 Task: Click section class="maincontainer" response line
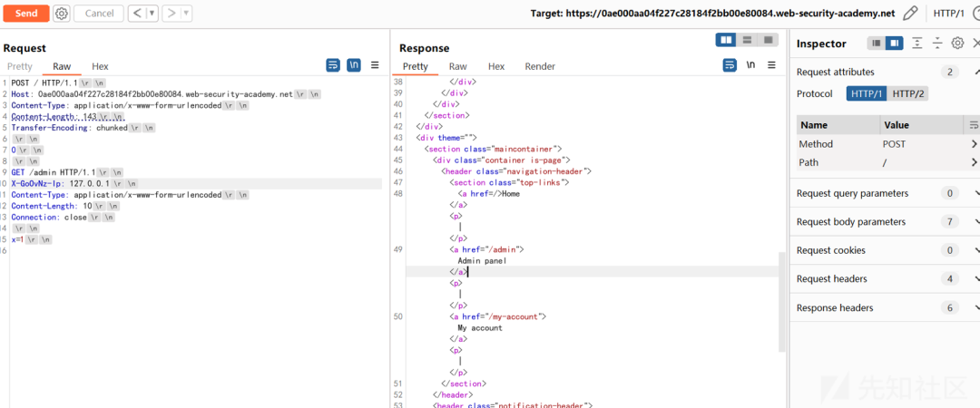pos(493,149)
